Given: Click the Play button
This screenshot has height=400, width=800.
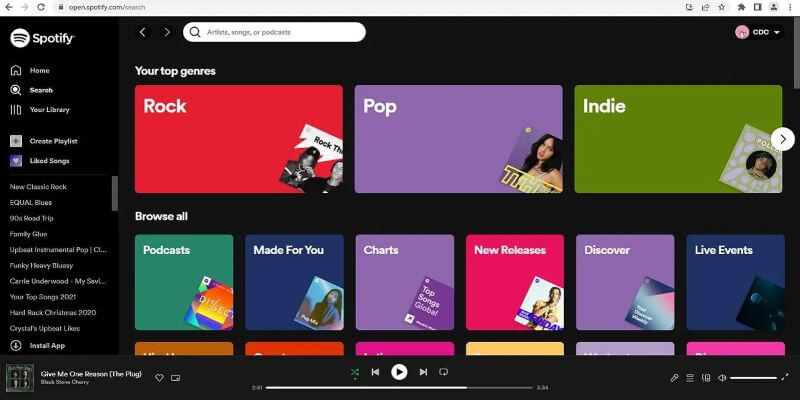Looking at the screenshot, I should point(399,372).
